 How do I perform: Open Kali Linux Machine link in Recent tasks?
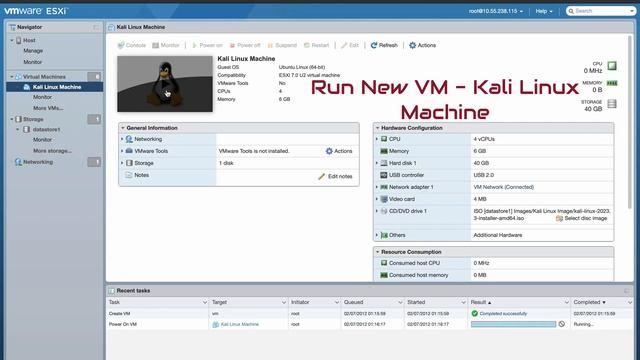coord(240,324)
